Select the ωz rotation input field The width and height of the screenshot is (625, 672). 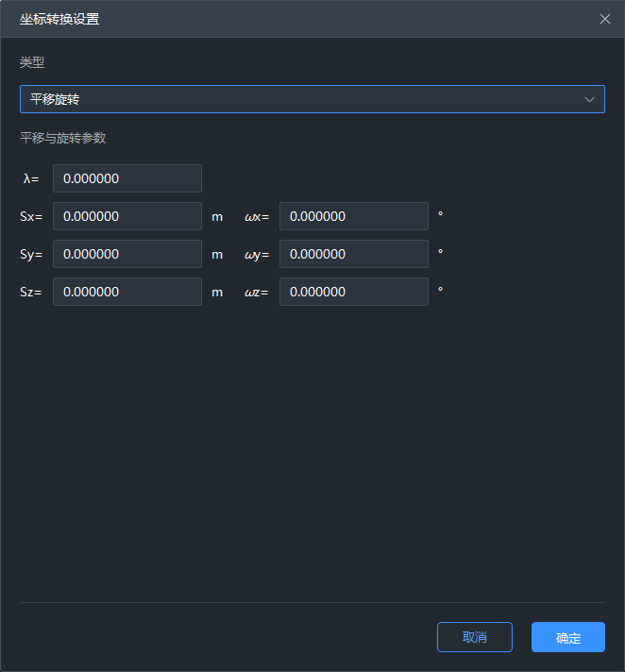tap(353, 292)
